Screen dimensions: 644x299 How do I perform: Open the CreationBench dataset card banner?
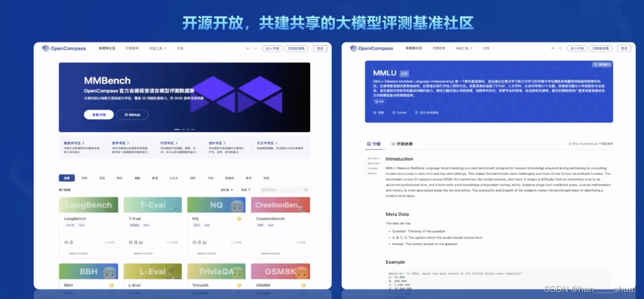(280, 205)
